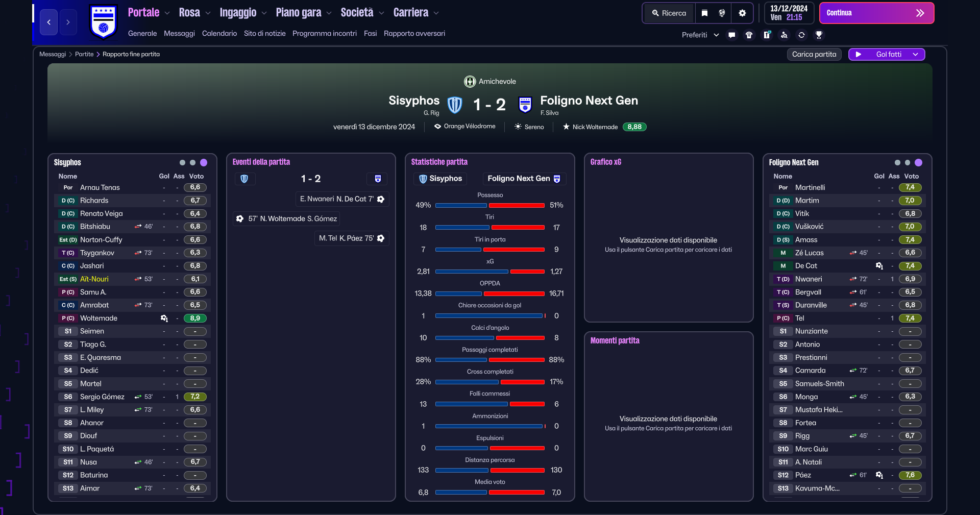Select first view dot in Foligno Next Gen panel
Image resolution: width=980 pixels, height=515 pixels.
(897, 163)
